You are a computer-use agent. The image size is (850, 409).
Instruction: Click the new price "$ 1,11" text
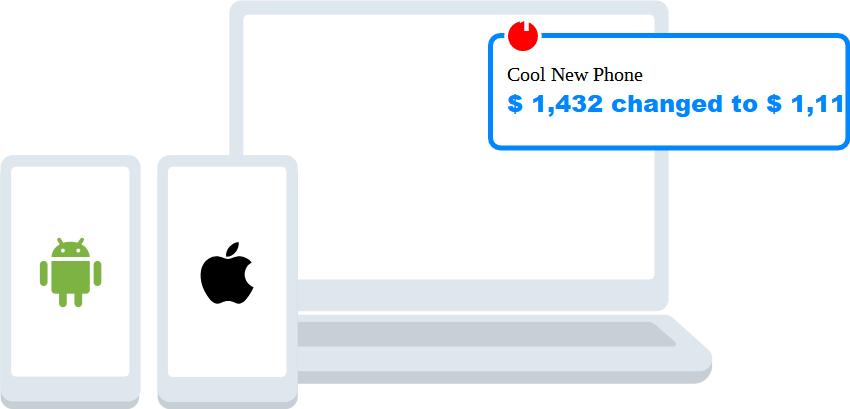(805, 104)
